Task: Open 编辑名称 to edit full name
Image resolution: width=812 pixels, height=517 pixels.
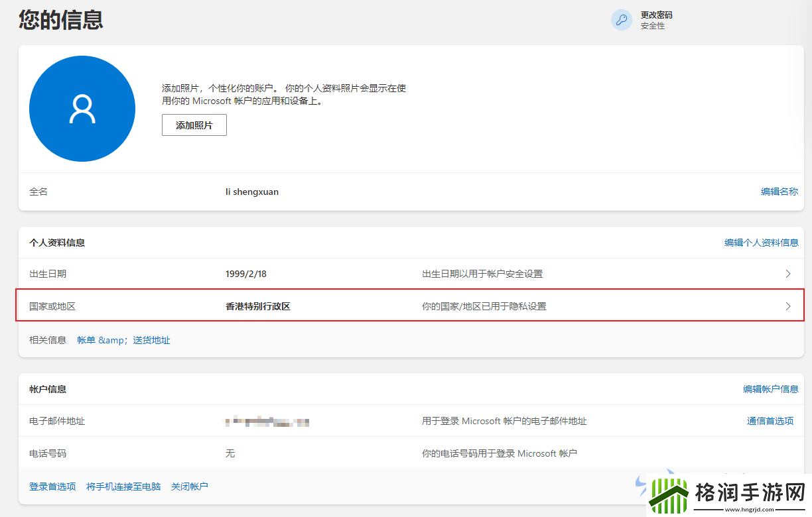Action: (x=779, y=191)
